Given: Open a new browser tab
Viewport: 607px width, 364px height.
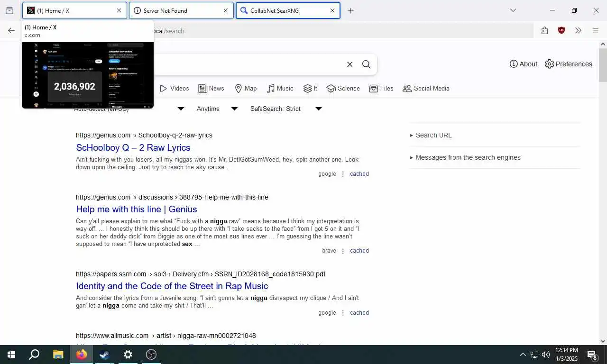Looking at the screenshot, I should 350,10.
